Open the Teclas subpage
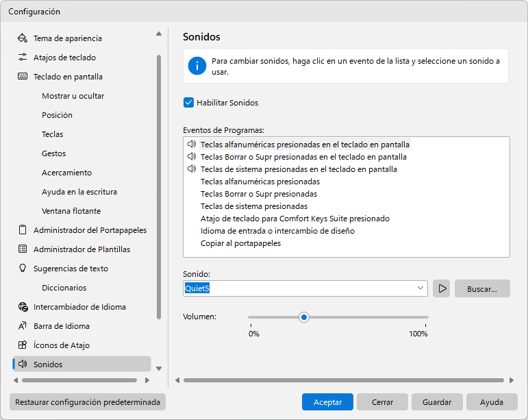This screenshot has height=420, width=528. (x=53, y=134)
